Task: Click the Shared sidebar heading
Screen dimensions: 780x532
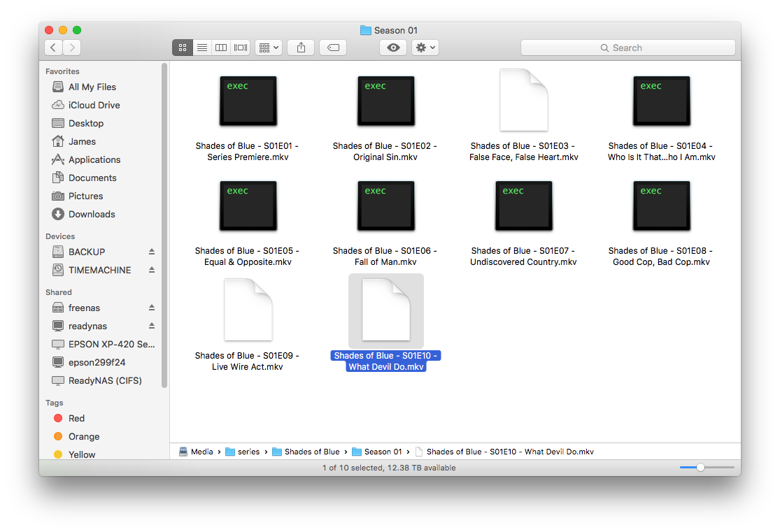Action: point(59,292)
